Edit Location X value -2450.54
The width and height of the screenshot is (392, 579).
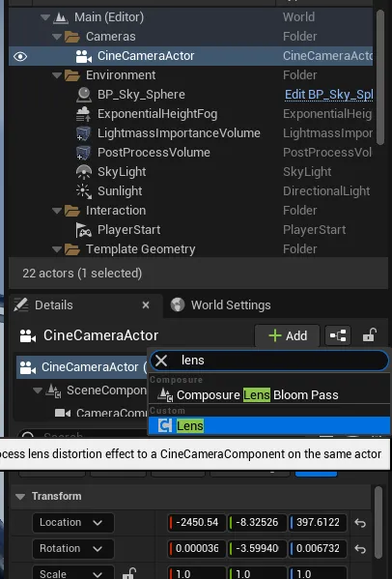tap(197, 523)
